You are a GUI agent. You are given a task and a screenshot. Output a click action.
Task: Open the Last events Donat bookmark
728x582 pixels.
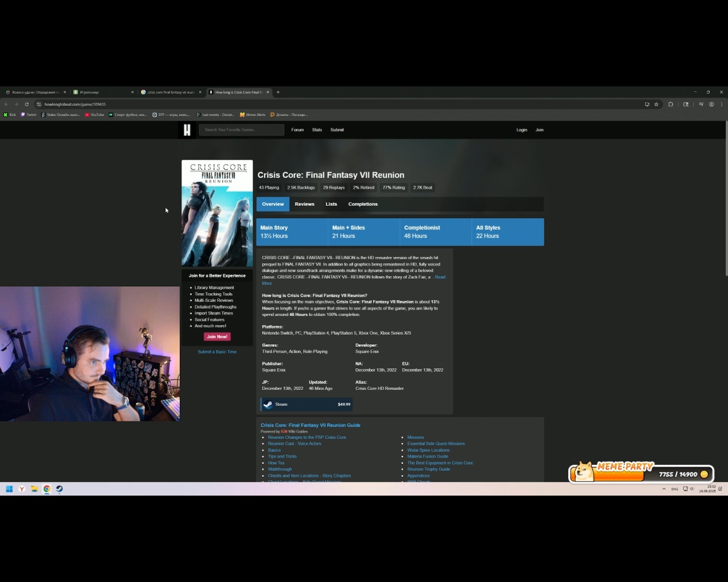[215, 115]
